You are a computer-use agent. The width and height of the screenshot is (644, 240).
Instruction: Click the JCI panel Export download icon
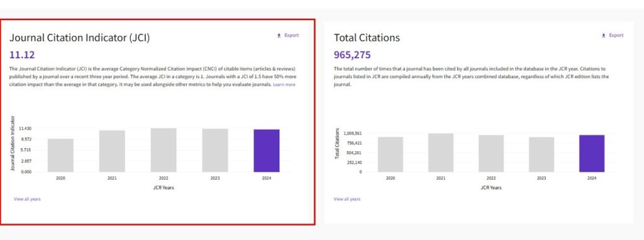click(x=279, y=35)
